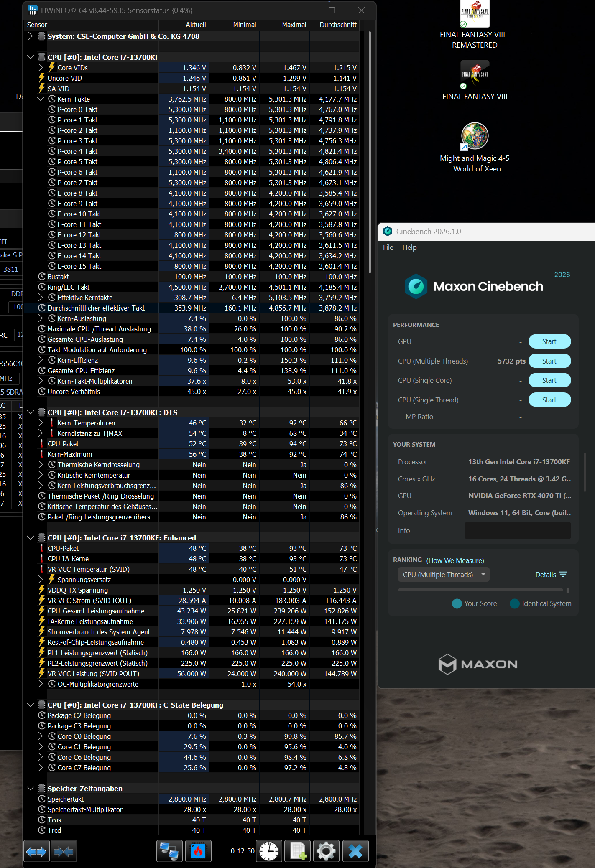595x868 pixels.
Task: Click the lightning icon beside VDDQ TX Spannung
Action: (x=42, y=590)
